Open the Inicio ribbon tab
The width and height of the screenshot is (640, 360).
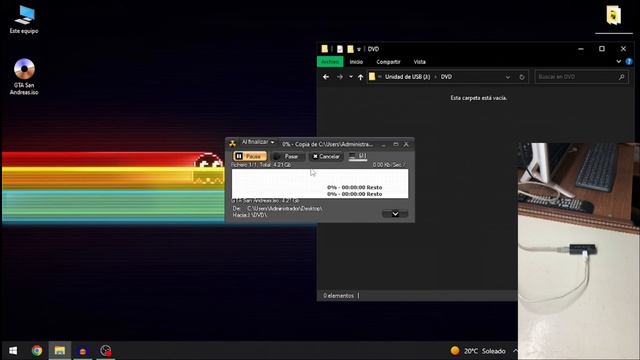tap(356, 62)
